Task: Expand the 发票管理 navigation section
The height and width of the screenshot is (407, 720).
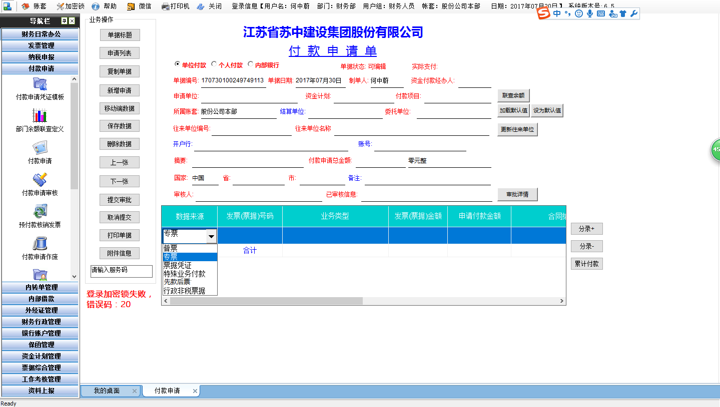Action: (x=40, y=45)
